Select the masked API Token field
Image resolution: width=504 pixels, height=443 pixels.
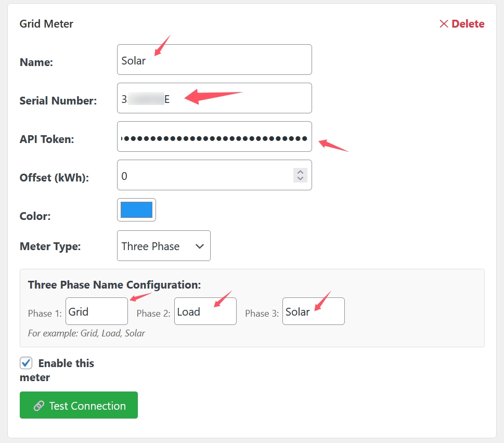click(x=214, y=137)
